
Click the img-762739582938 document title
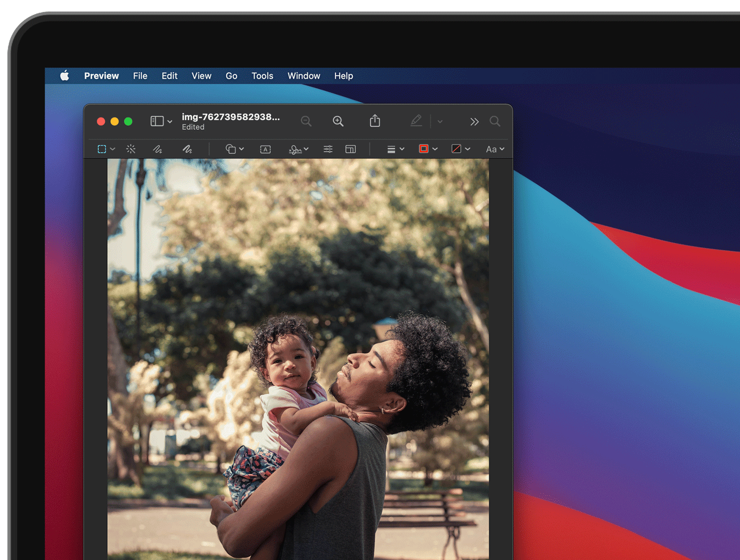(231, 117)
